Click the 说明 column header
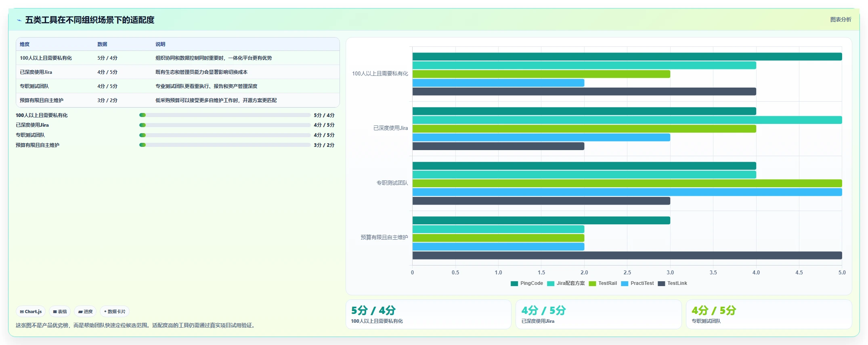This screenshot has height=345, width=868. 160,44
